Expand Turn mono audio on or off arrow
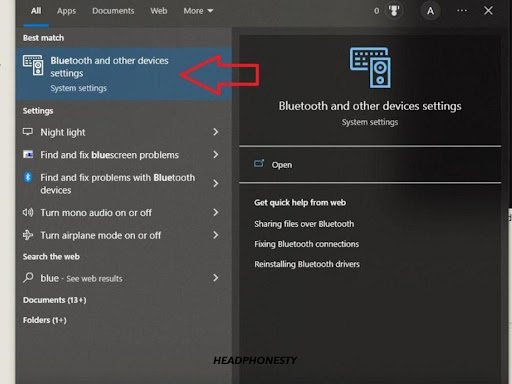The image size is (512, 384). (216, 212)
